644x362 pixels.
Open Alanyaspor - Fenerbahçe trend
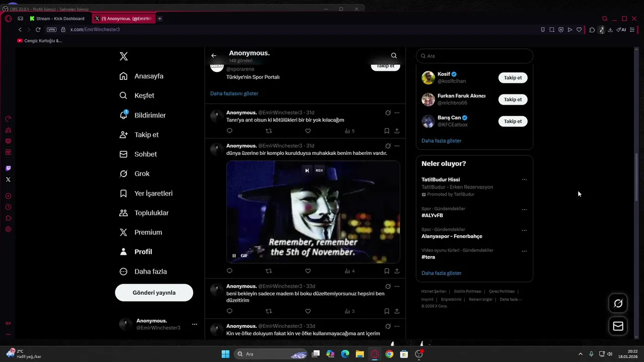[x=452, y=236]
